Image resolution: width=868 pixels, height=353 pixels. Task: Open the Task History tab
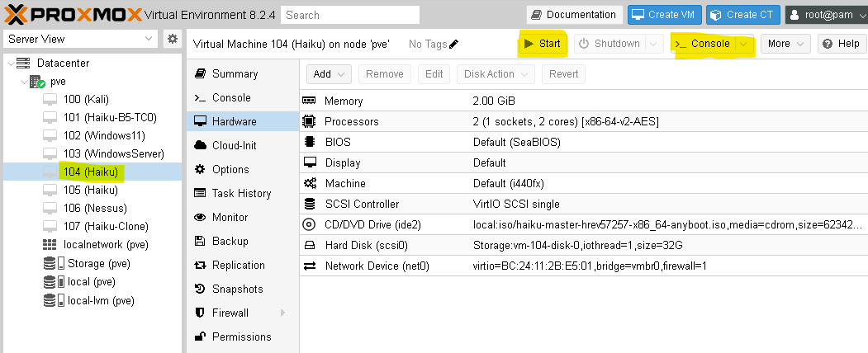tap(243, 193)
